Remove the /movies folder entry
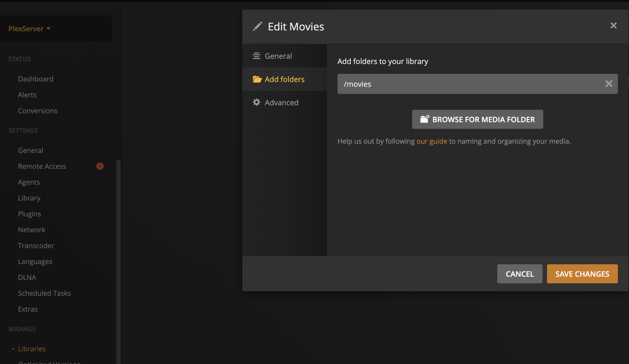This screenshot has width=629, height=364. [609, 84]
